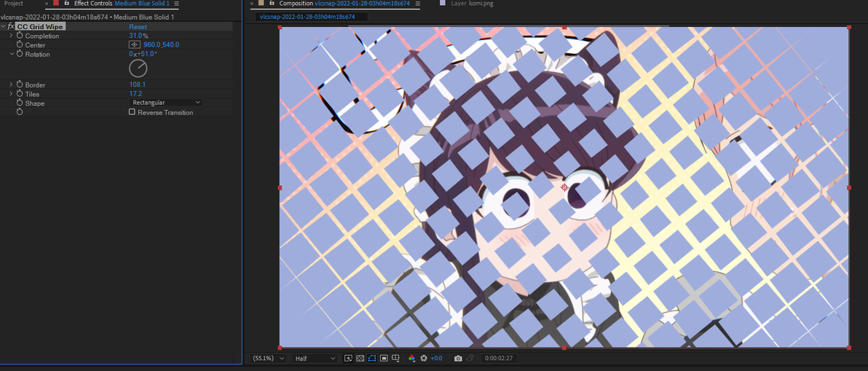
Task: Open grid and guide options
Action: click(396, 359)
